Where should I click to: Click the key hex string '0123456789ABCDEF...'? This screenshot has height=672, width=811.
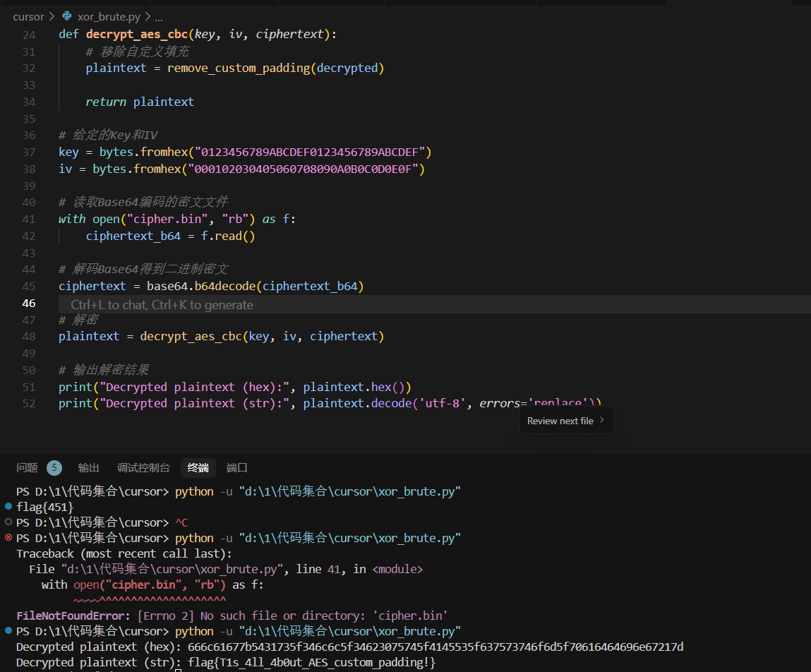tap(309, 152)
